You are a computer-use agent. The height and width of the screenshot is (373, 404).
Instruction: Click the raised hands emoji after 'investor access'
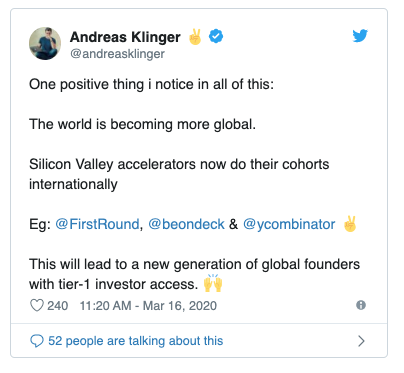(213, 283)
